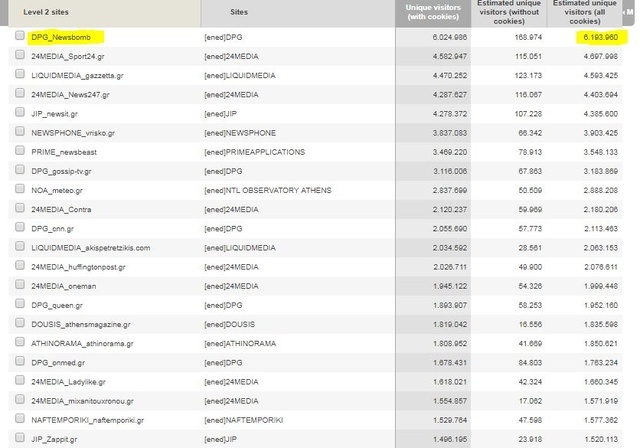The image size is (640, 448).
Task: Check the box beside PRIME_newsbeast
Action: coord(19,151)
